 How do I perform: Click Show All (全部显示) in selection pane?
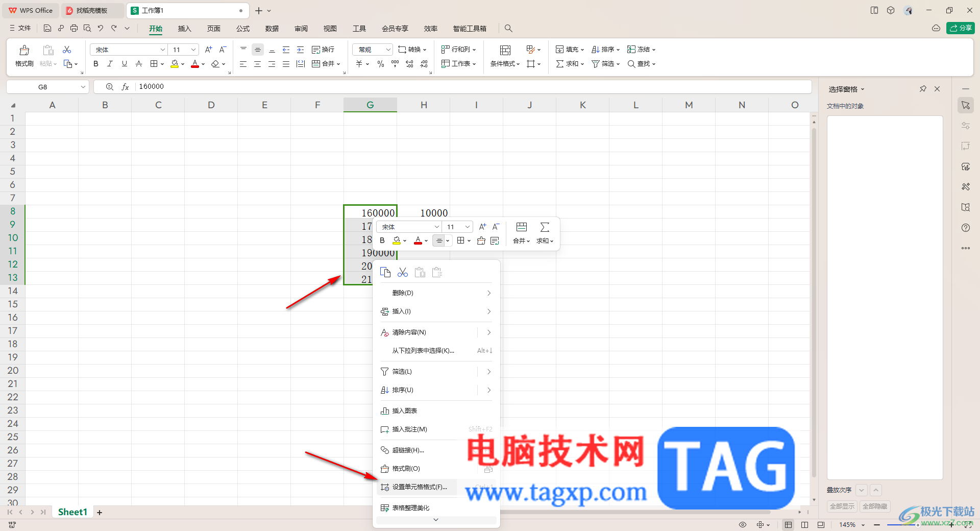842,506
